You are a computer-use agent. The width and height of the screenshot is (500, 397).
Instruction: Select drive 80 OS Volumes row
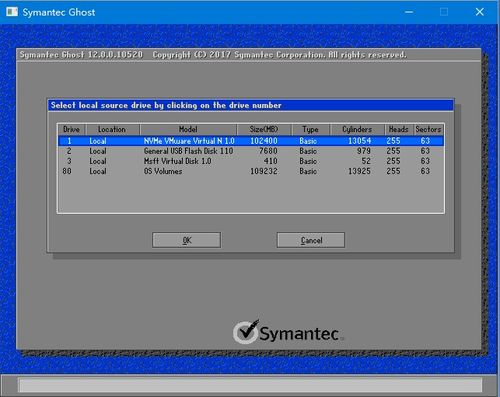coord(251,171)
